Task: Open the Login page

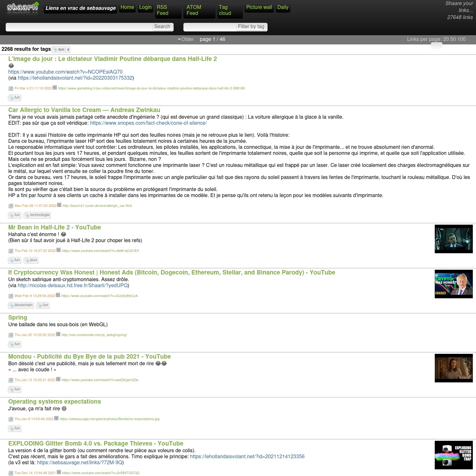Action: pyautogui.click(x=145, y=7)
